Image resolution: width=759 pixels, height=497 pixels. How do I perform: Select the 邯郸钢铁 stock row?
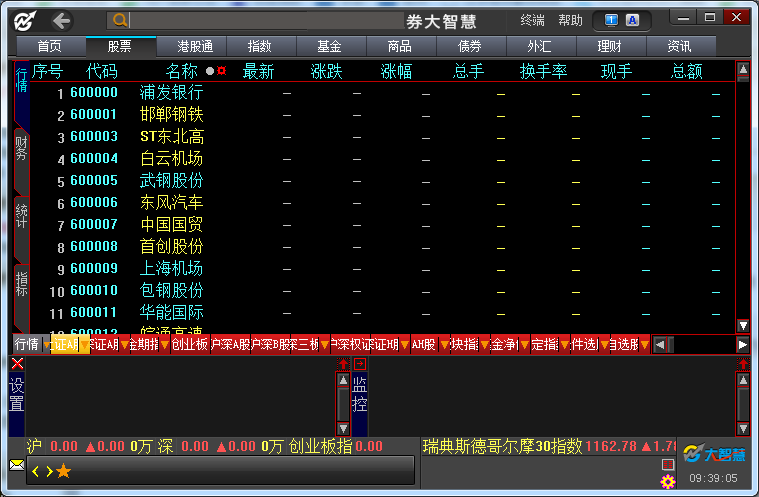(382, 115)
